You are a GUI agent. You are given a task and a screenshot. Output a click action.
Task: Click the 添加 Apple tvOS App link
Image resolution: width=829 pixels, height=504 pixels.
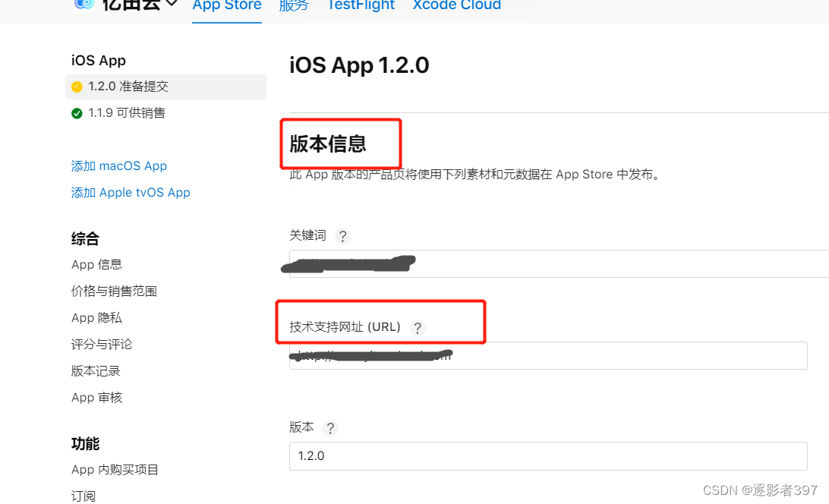tap(131, 193)
